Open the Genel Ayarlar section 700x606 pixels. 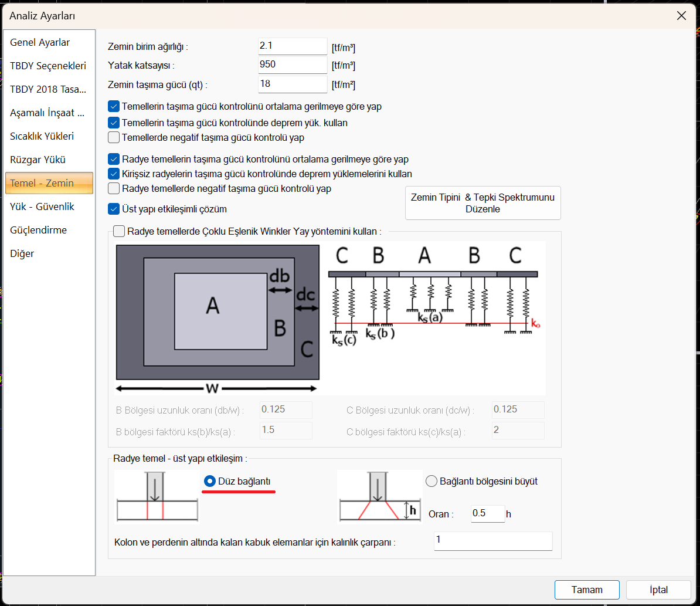pos(40,42)
